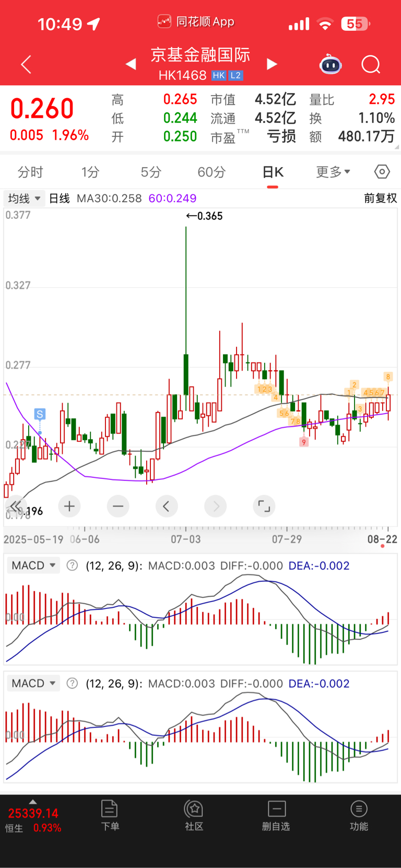Tap the HK market badge
401x868 pixels.
tap(219, 76)
